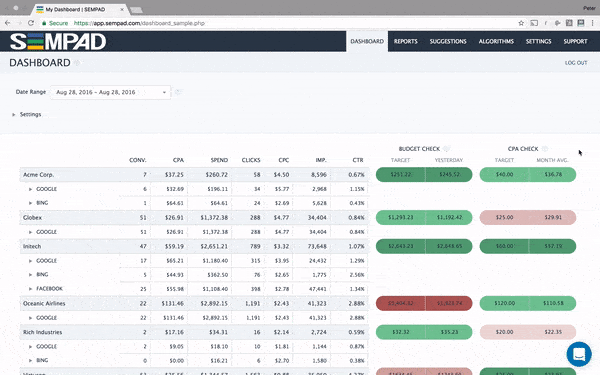Viewport: 600px width, 375px height.
Task: Expand BING row under Acme Corp.
Action: [30, 203]
